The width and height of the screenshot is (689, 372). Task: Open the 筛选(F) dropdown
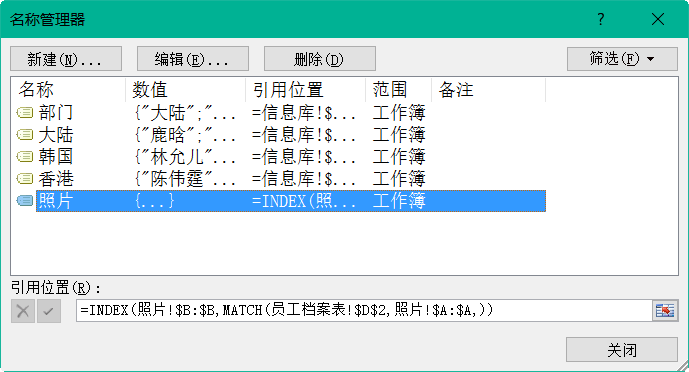622,59
